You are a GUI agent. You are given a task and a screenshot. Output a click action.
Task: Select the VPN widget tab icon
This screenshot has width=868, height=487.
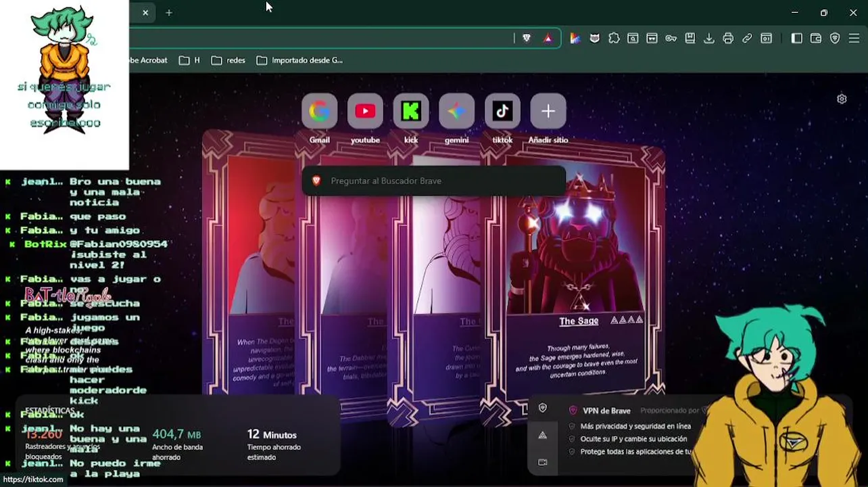pos(542,408)
